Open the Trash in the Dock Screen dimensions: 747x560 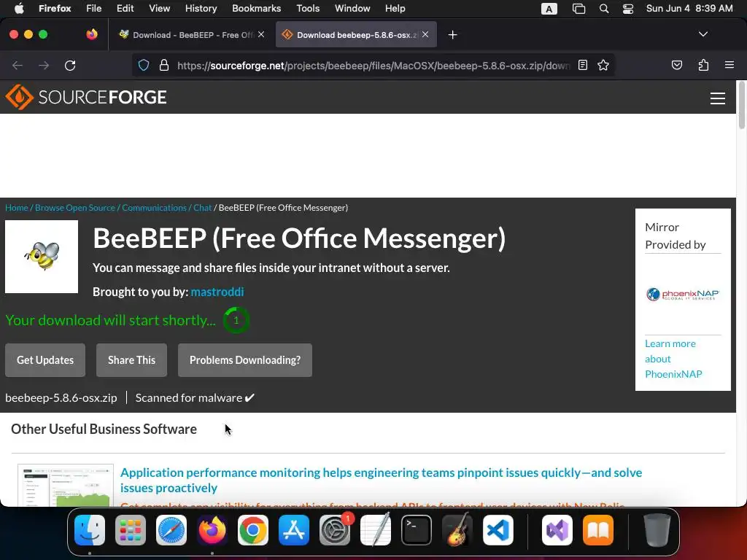coord(657,530)
